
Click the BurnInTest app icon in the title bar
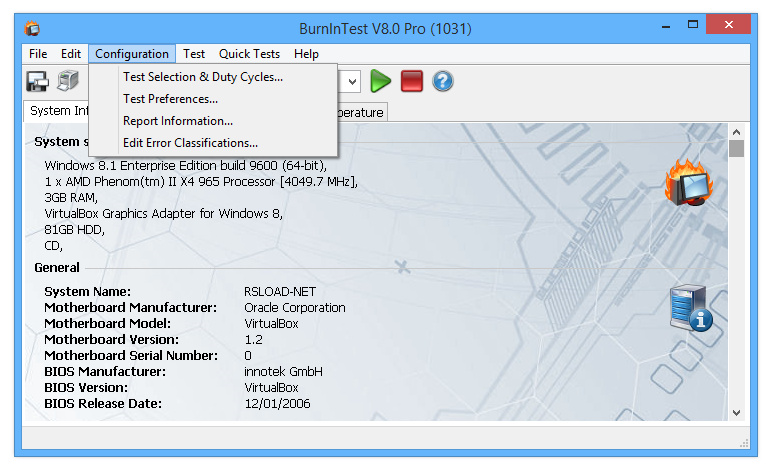(33, 29)
